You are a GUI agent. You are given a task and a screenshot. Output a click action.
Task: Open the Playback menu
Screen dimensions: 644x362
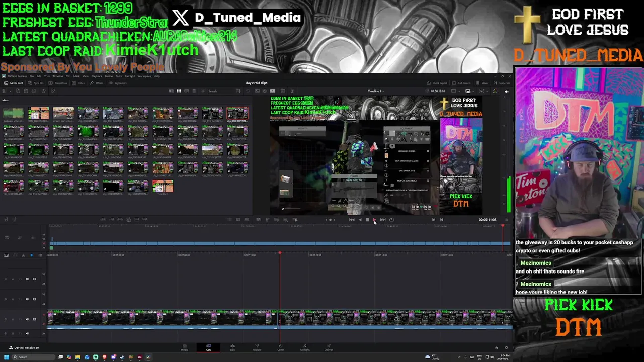[x=97, y=76]
